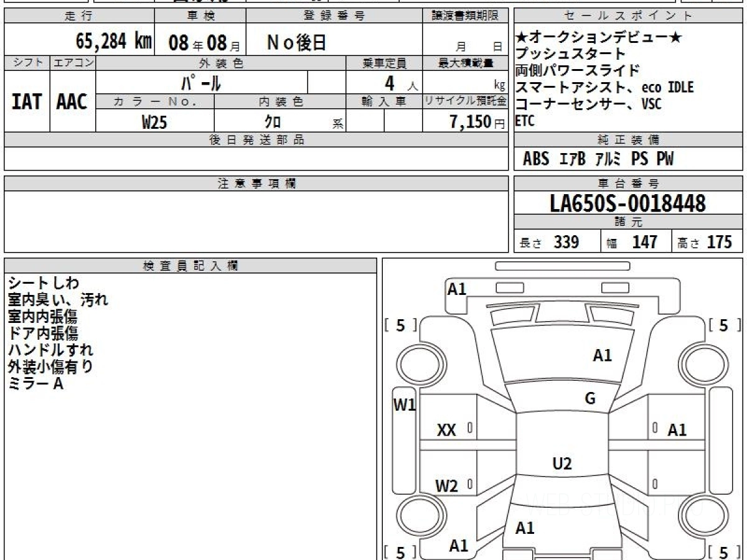Select the ミラー A inspector note

pyautogui.click(x=36, y=384)
